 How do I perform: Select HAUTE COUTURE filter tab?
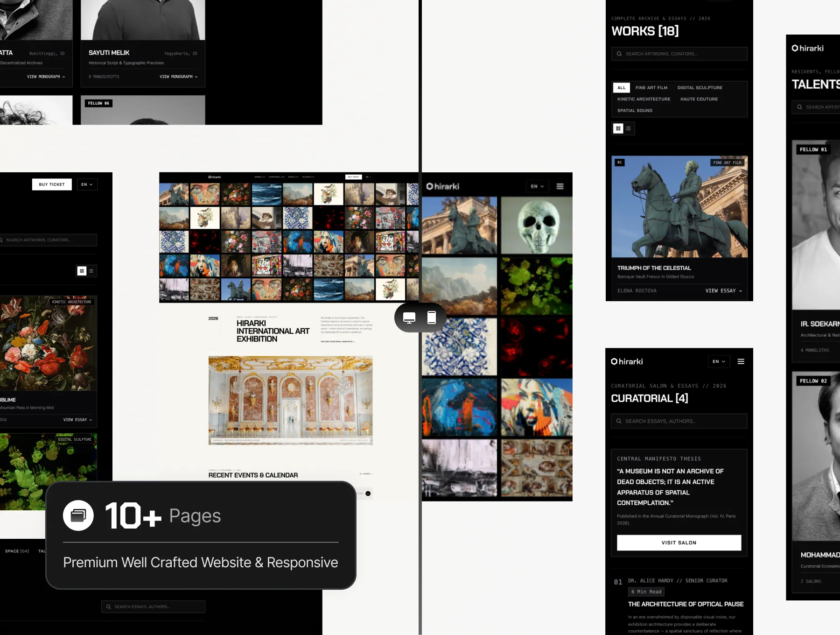(x=699, y=99)
